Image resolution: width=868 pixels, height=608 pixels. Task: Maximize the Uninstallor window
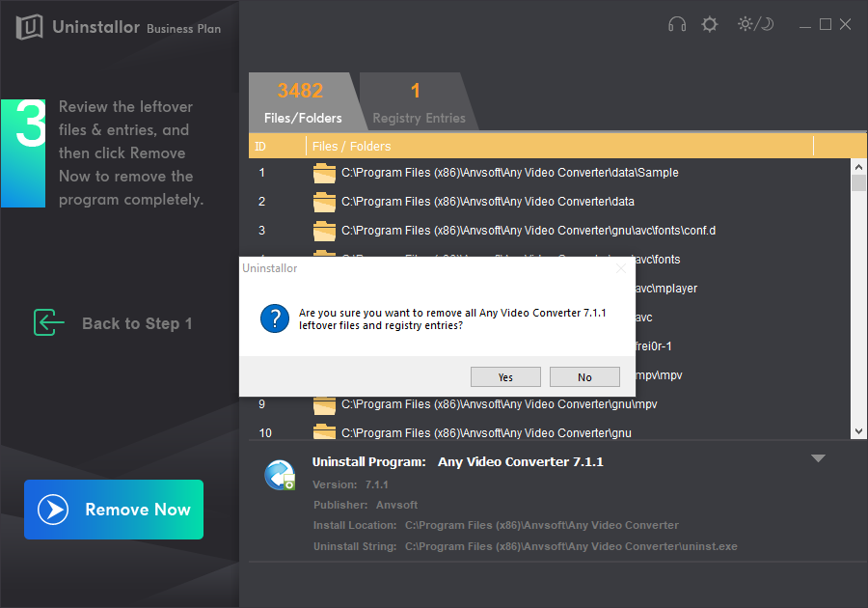click(826, 24)
